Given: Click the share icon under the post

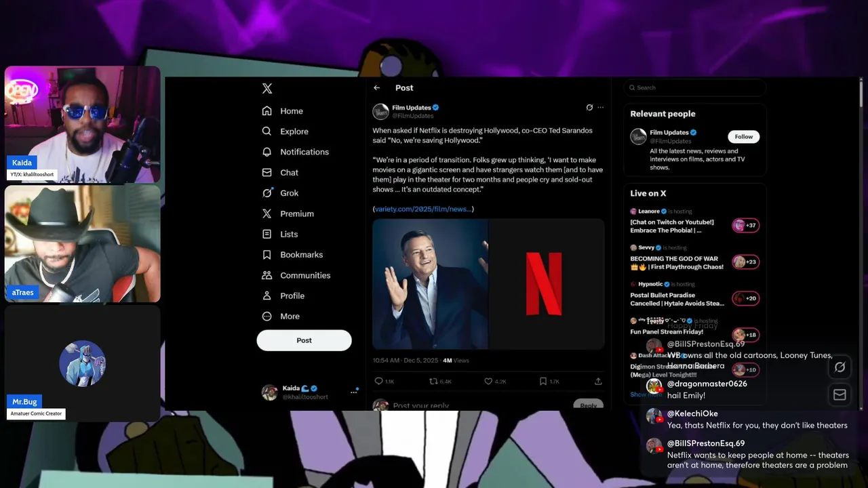Looking at the screenshot, I should coord(598,382).
